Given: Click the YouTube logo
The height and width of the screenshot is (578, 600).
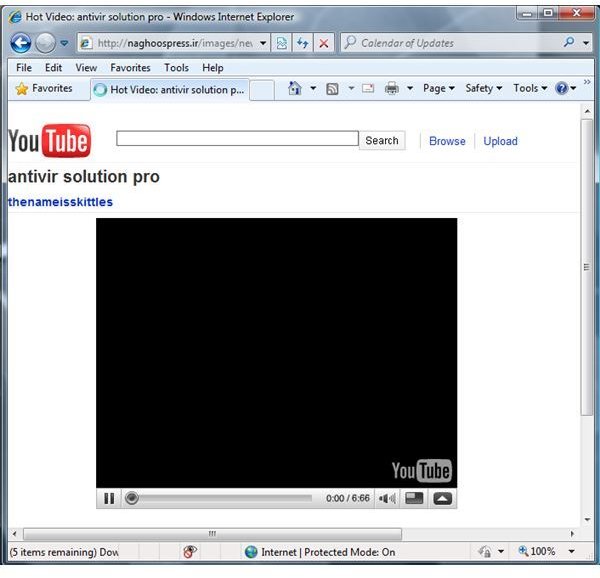Looking at the screenshot, I should [50, 141].
